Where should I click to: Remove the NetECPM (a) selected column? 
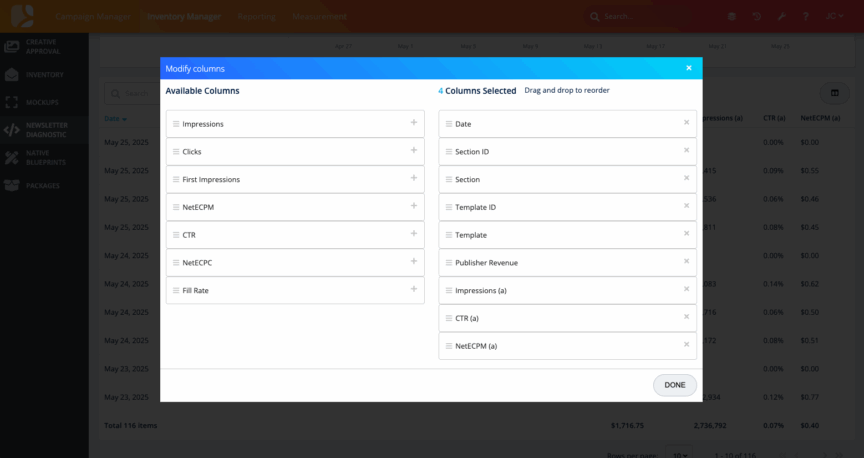686,345
